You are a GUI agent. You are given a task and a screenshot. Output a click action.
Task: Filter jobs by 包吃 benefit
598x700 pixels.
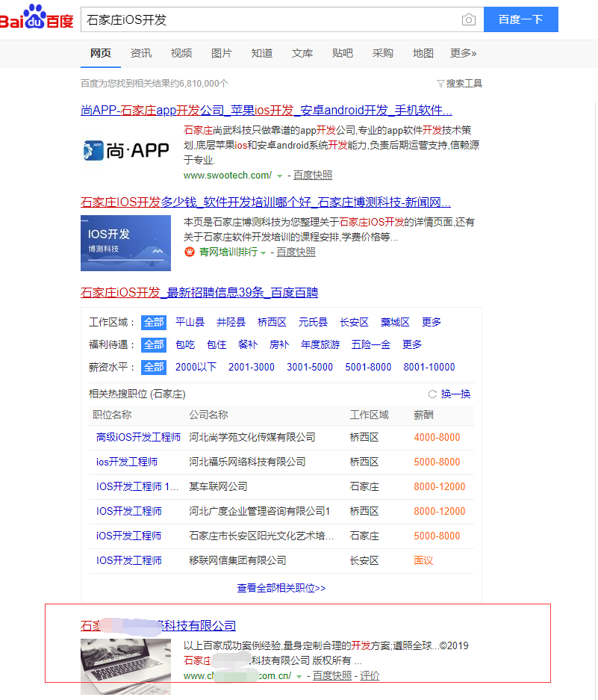click(x=185, y=344)
